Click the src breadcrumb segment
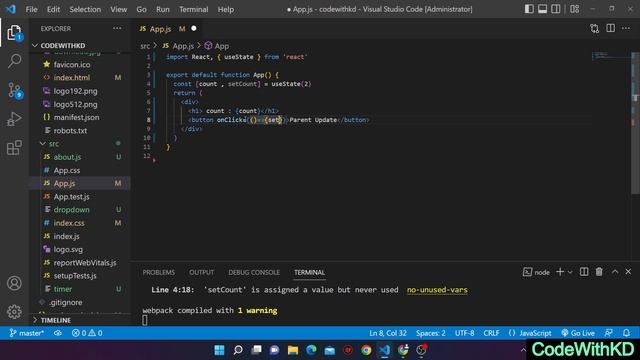 pos(145,46)
